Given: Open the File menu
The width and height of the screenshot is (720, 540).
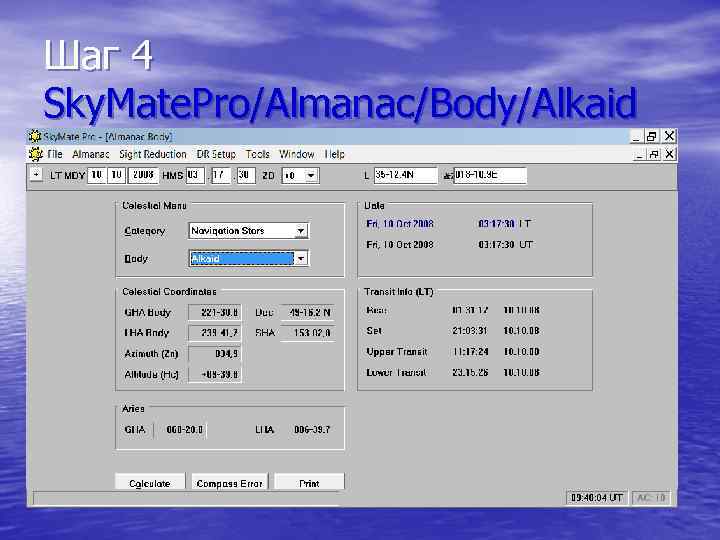Looking at the screenshot, I should 55,154.
